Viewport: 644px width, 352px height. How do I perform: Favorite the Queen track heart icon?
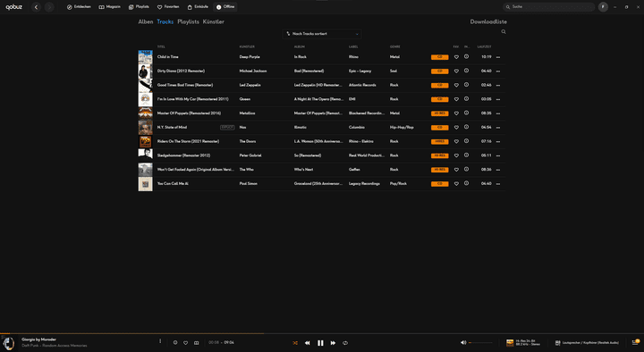[x=456, y=99]
